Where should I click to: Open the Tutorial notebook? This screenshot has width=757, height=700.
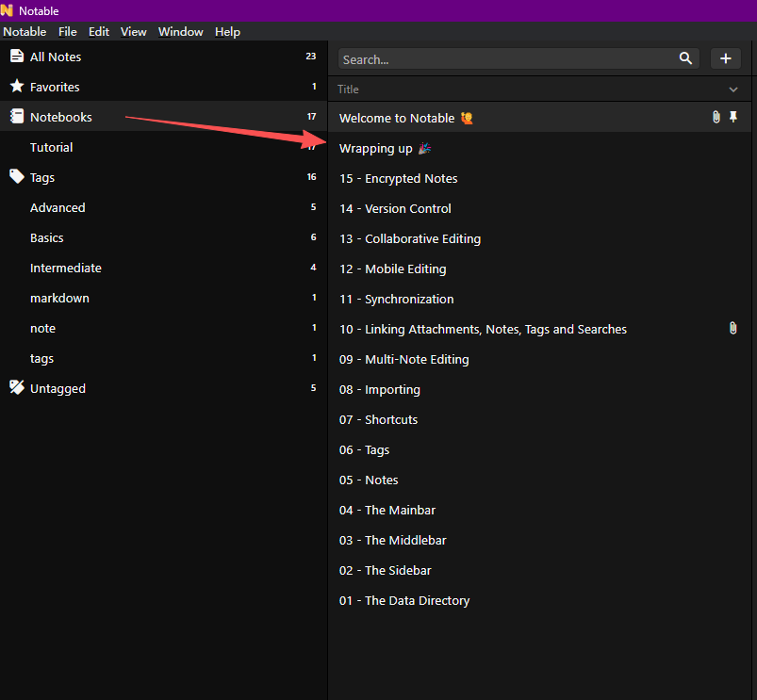164,147
